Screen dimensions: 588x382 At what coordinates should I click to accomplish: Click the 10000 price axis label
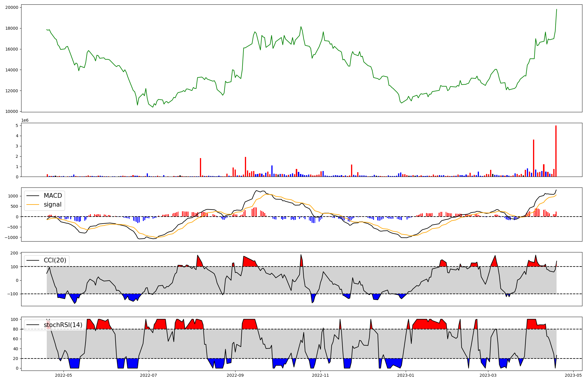[x=11, y=111]
